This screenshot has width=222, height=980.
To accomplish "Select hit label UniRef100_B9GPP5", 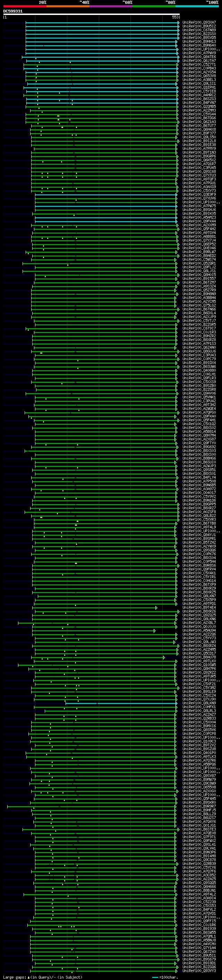I will tap(199, 504).
